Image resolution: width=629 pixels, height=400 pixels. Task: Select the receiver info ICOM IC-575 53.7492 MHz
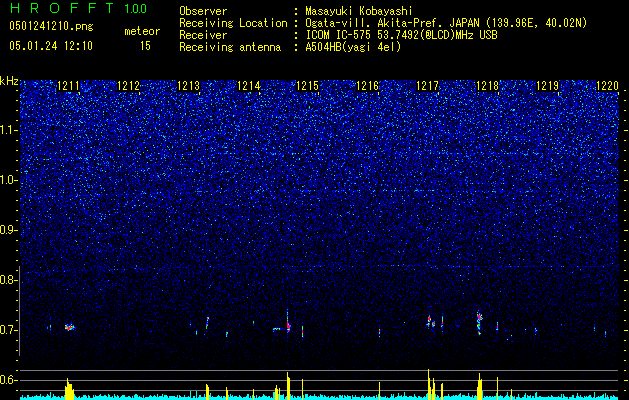(x=401, y=35)
